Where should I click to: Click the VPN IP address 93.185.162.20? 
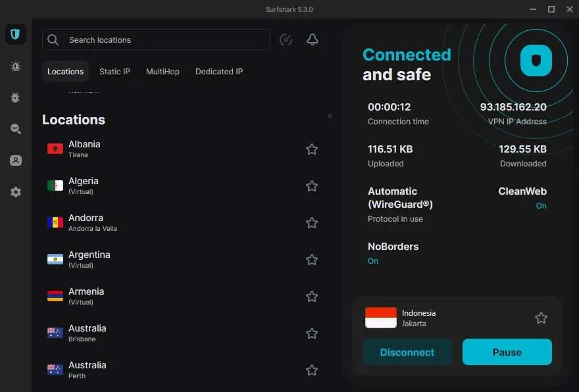pyautogui.click(x=513, y=107)
